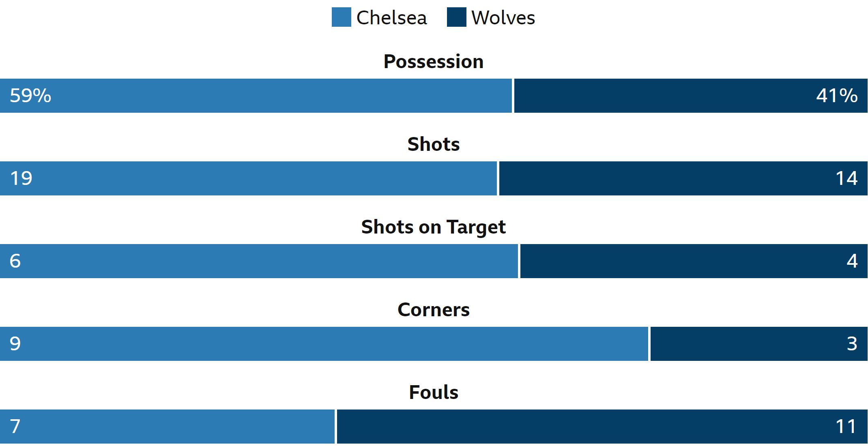
Task: Click Chelsea's 59% possession bar
Action: [x=256, y=96]
